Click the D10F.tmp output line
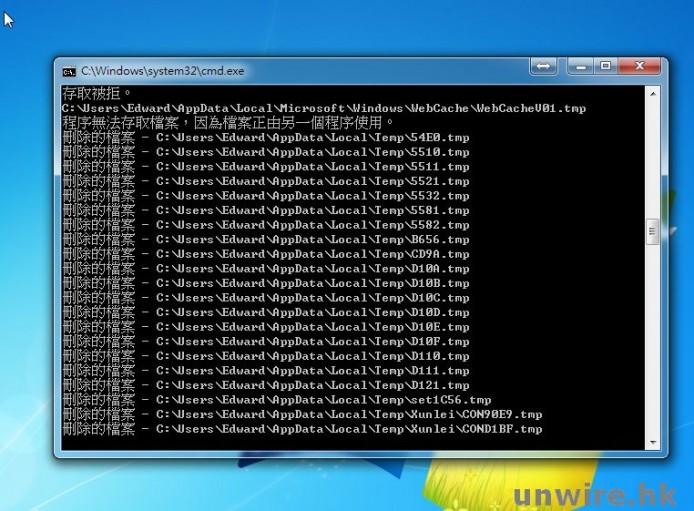Viewport: 694px width, 511px height. pos(265,342)
